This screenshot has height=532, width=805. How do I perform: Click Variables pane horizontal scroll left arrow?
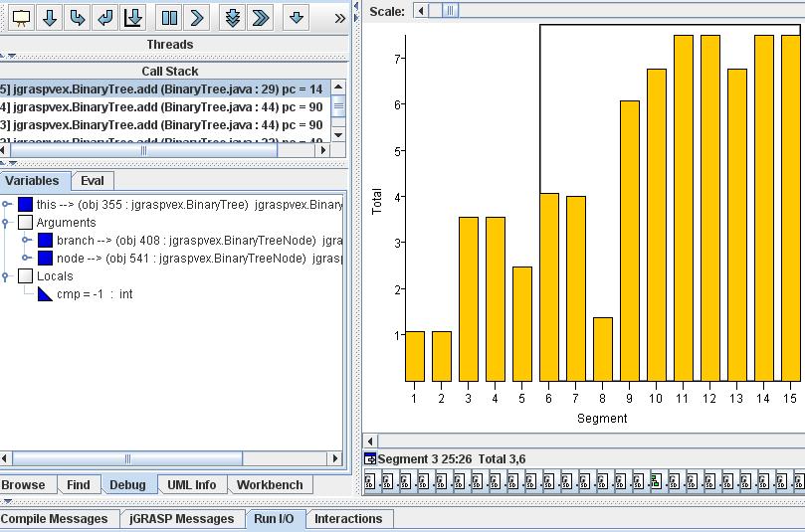coord(5,458)
